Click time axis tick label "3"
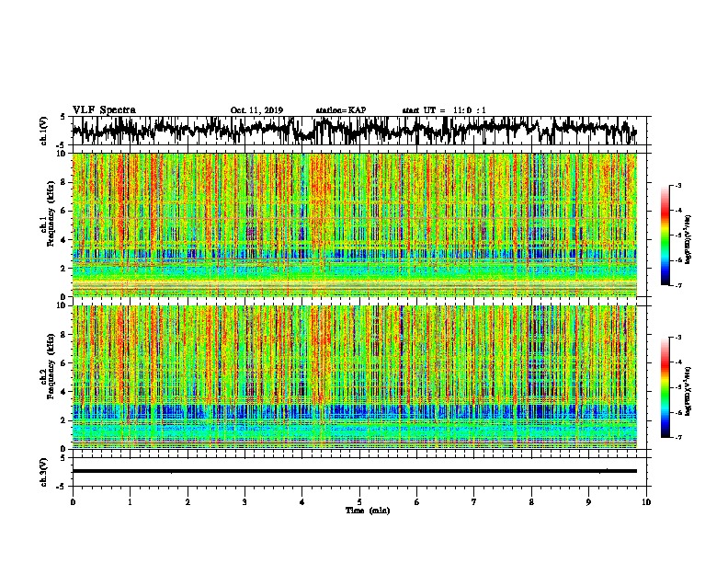Screen dimensions: 728x563 pos(245,502)
